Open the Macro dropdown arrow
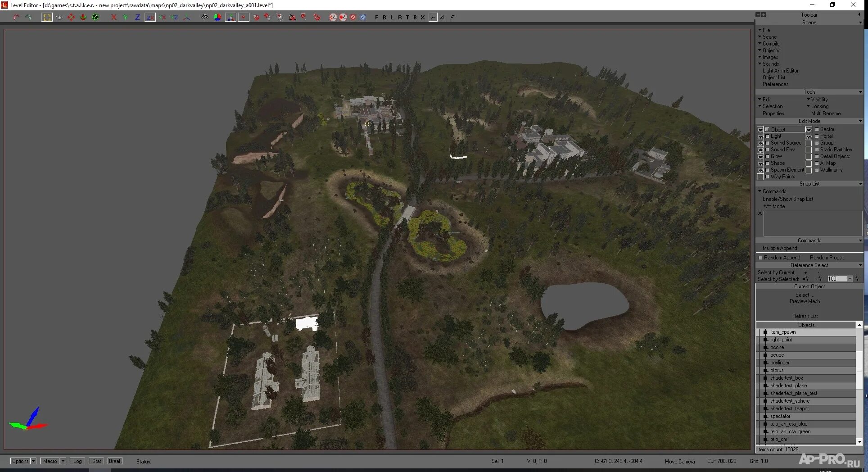Viewport: 868px width, 472px height. [63, 461]
